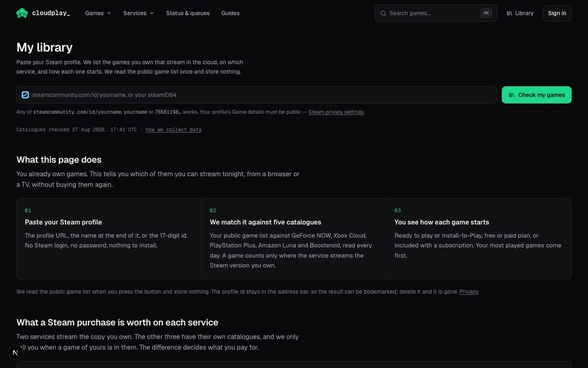Click the library icon on Check my games

click(512, 95)
